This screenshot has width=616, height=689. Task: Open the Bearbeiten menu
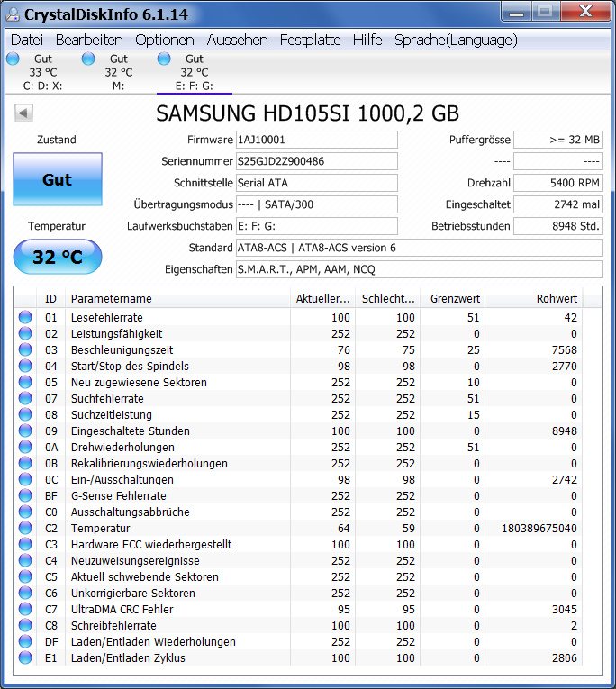point(89,40)
